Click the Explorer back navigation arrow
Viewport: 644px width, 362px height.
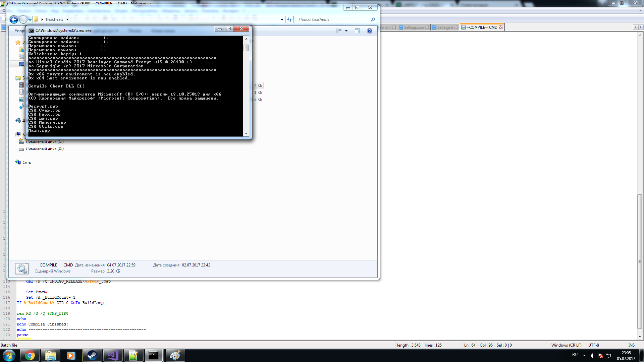14,19
